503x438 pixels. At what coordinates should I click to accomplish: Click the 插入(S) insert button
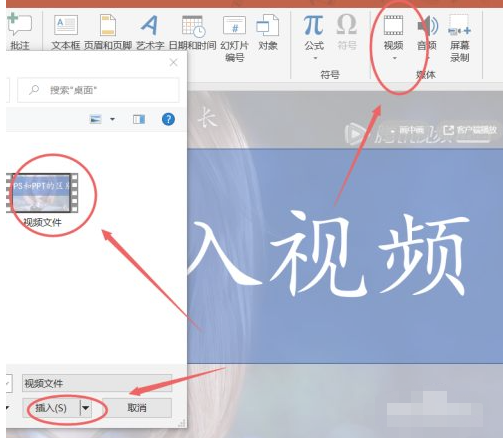click(51, 408)
